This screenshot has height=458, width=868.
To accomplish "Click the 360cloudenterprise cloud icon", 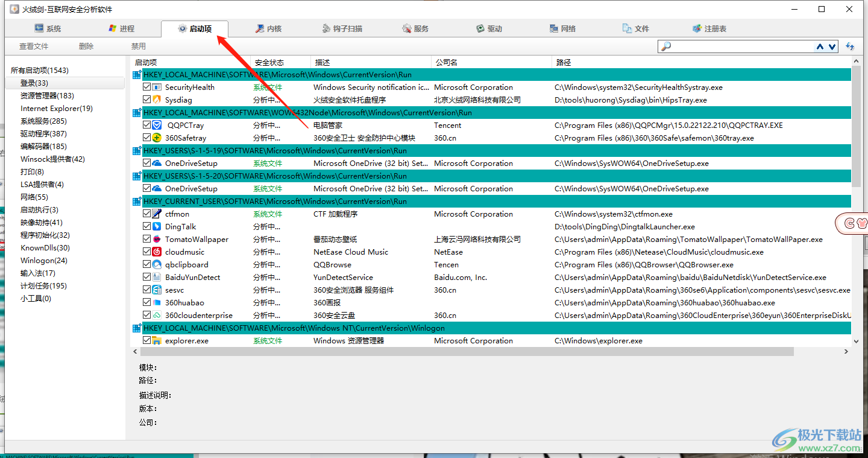I will coord(157,316).
